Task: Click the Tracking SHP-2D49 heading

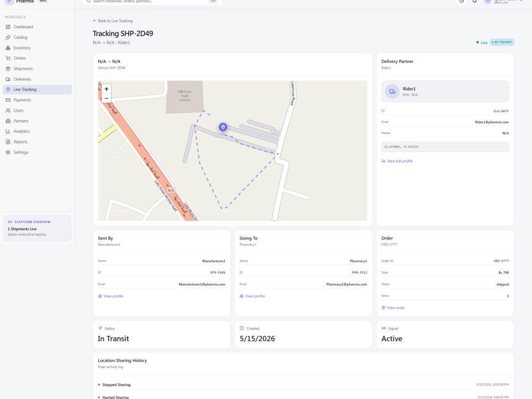Action: point(123,34)
